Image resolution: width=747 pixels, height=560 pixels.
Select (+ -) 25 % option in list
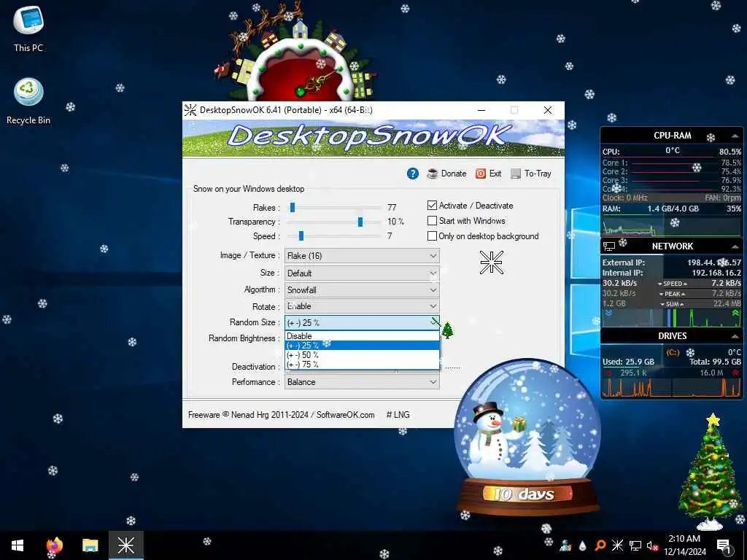pos(362,346)
